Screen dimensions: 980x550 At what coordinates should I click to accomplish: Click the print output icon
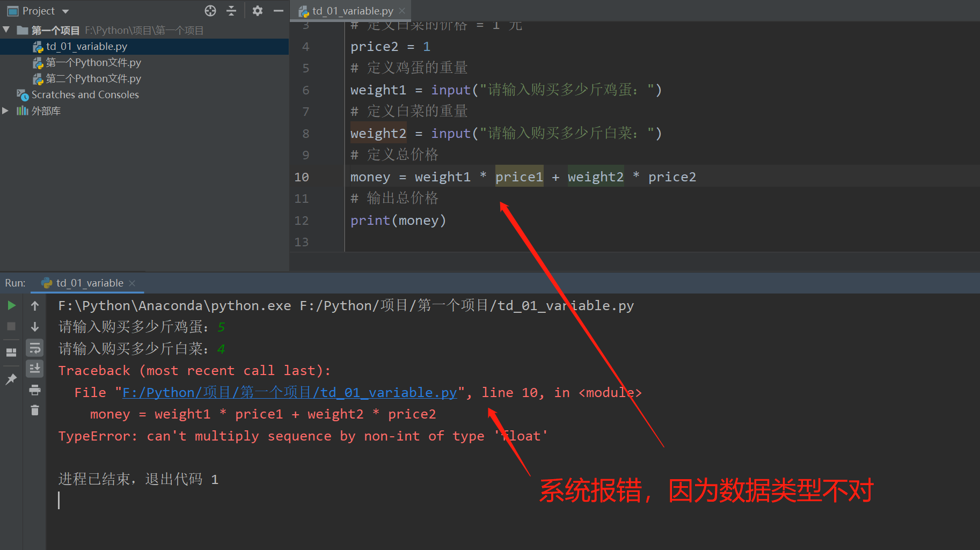coord(35,390)
